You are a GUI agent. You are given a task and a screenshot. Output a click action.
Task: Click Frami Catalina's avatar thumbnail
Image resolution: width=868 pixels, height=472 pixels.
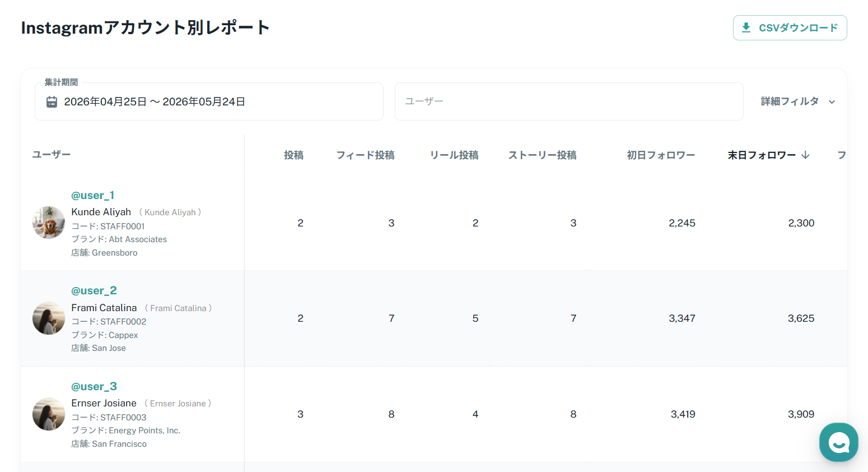click(x=49, y=318)
